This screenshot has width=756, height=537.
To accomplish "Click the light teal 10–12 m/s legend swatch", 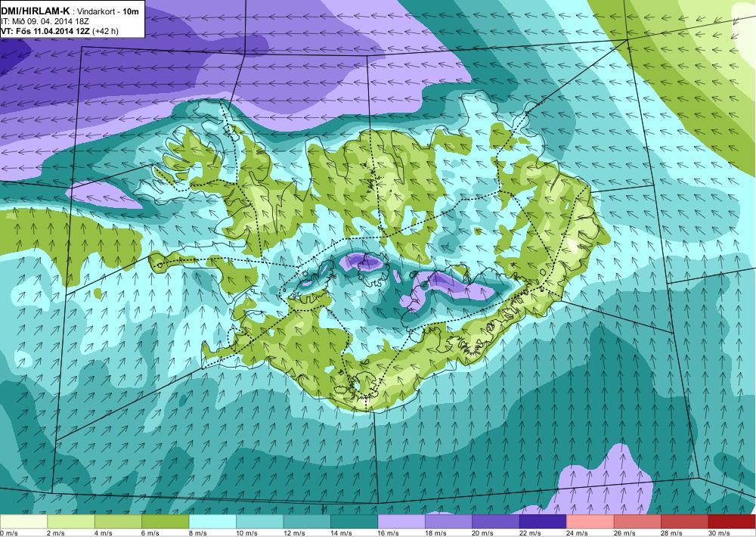I will [x=260, y=522].
